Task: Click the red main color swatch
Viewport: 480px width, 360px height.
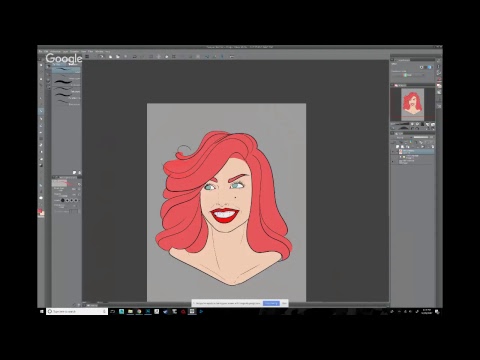Action: click(x=40, y=211)
